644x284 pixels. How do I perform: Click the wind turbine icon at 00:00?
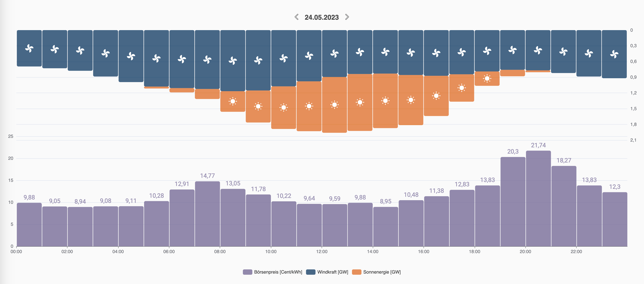(29, 48)
